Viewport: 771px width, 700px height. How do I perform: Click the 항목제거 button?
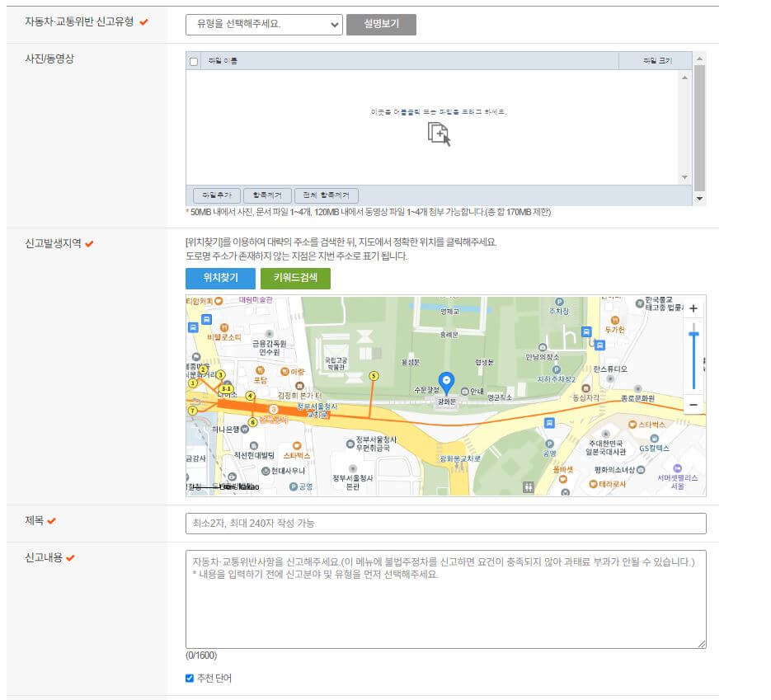pyautogui.click(x=267, y=195)
